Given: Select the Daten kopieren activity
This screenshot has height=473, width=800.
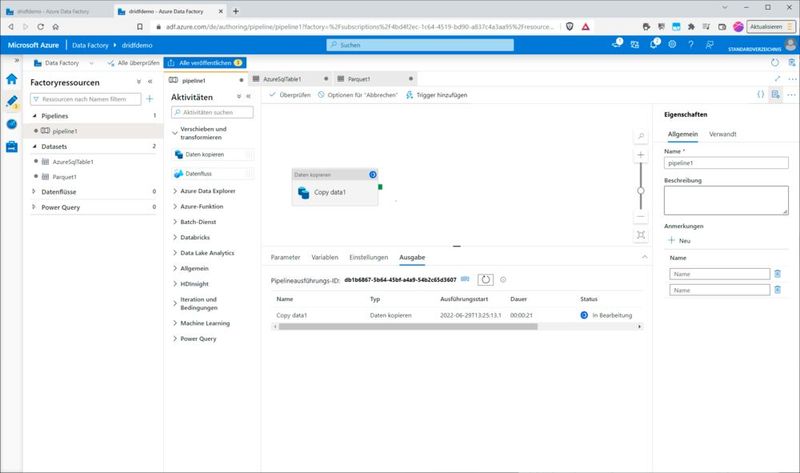Looking at the screenshot, I should click(x=213, y=155).
